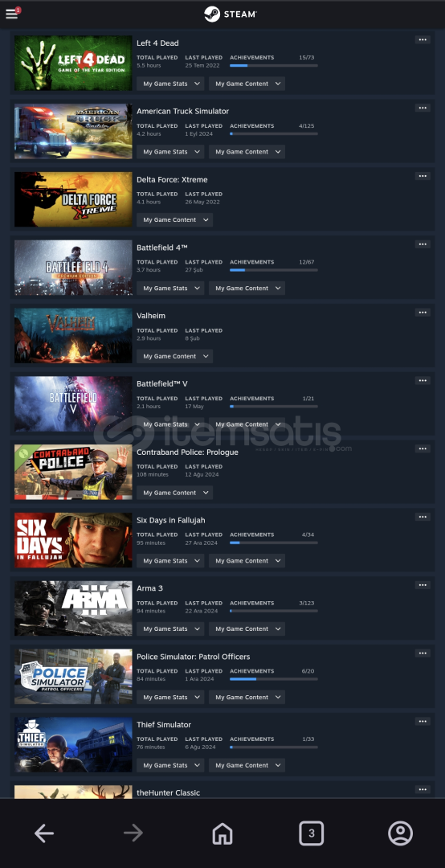Expand My Game Content for Battlefield 4
445x868 pixels.
247,288
